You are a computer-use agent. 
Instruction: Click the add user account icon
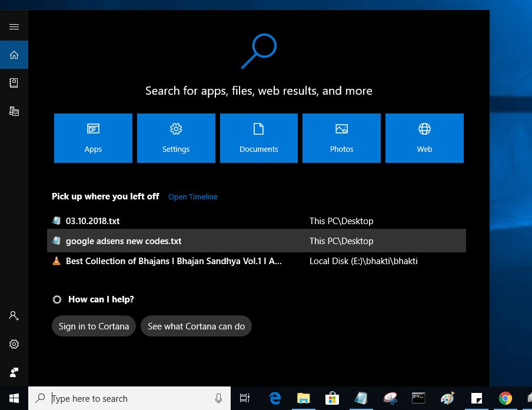tap(14, 316)
